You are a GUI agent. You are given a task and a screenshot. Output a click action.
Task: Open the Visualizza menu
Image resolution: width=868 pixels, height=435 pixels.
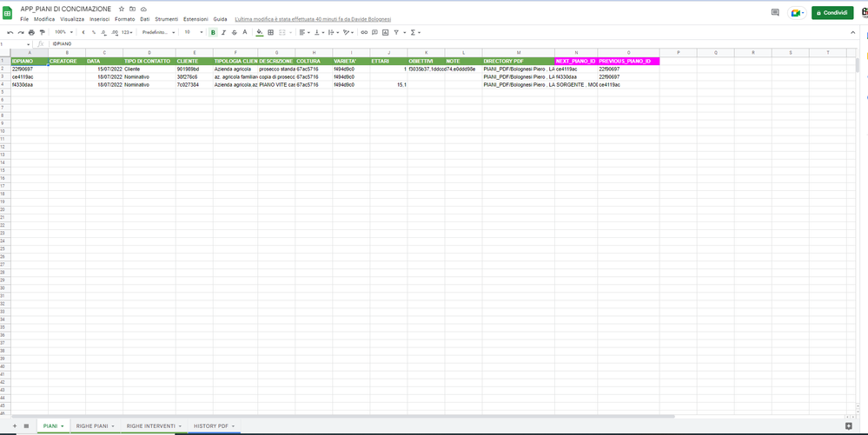coord(72,19)
